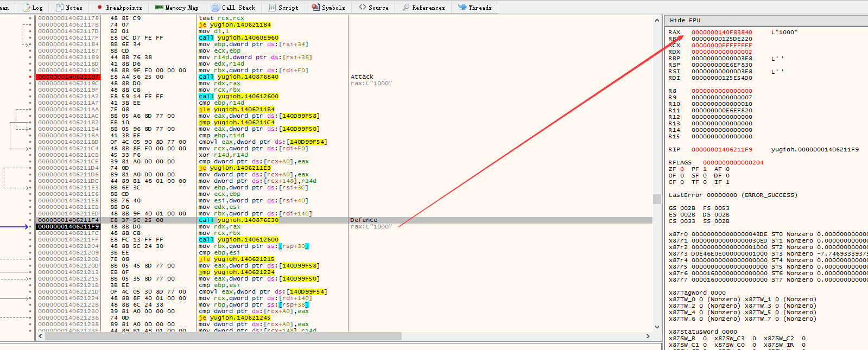Select the x87TagWord 0000 entry
The height and width of the screenshot is (350, 868).
[x=697, y=293]
